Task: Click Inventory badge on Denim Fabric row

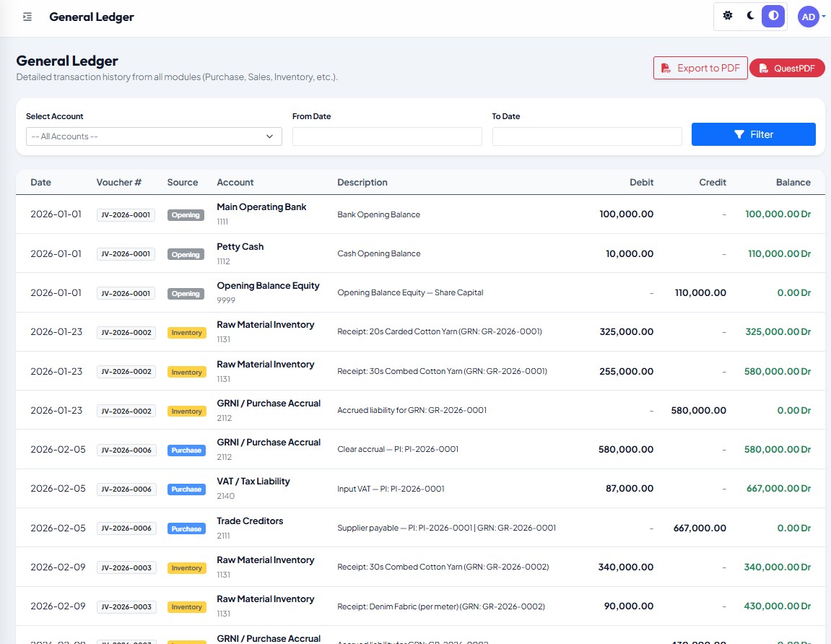Action: coord(186,607)
